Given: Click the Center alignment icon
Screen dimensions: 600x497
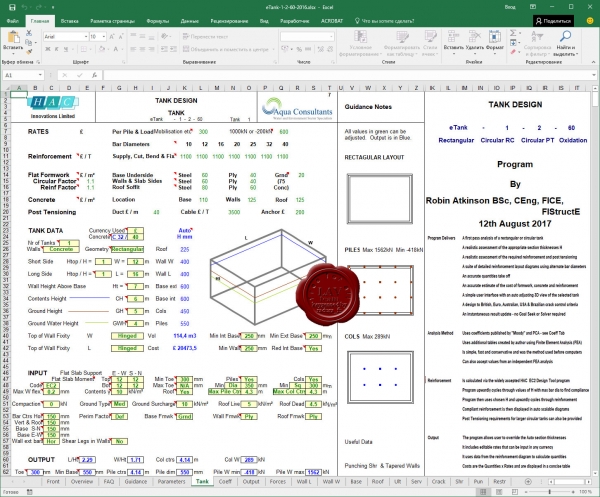Looking at the screenshot, I should pos(142,49).
